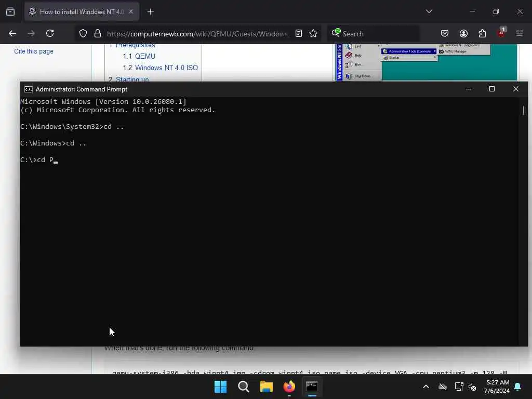
Task: Minimize the Command Prompt window
Action: point(469,89)
